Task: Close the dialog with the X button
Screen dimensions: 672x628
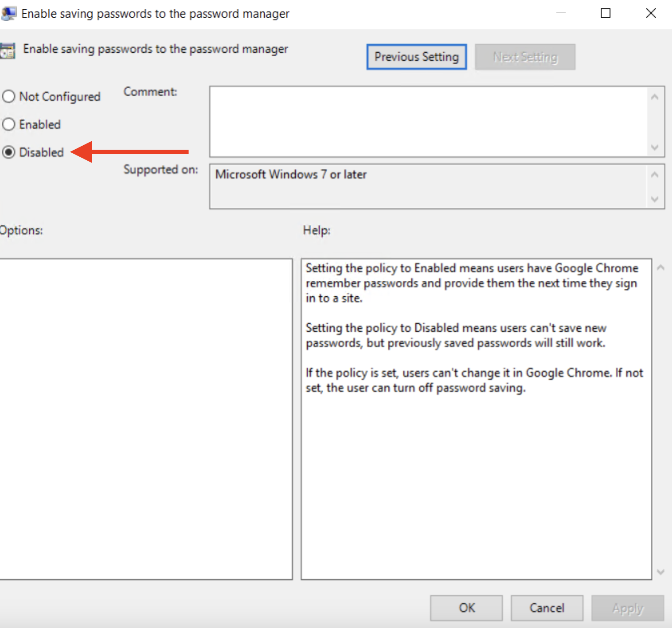Action: point(651,13)
